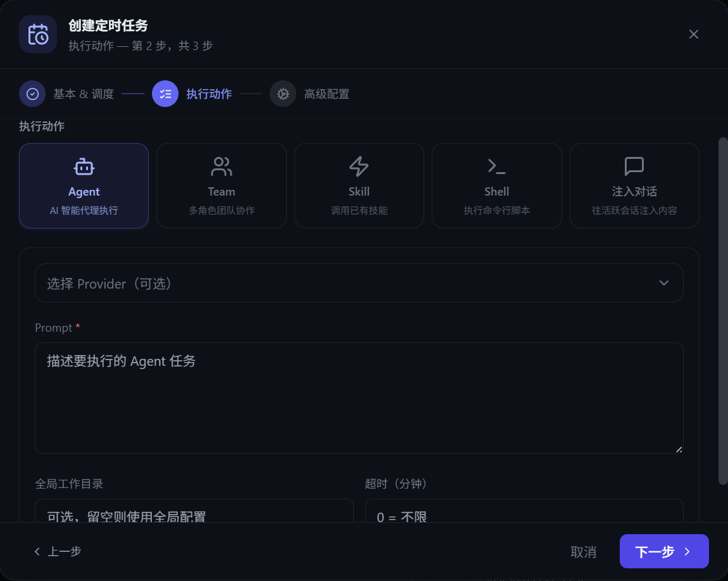Click the 取消 button
The height and width of the screenshot is (581, 728).
click(583, 552)
